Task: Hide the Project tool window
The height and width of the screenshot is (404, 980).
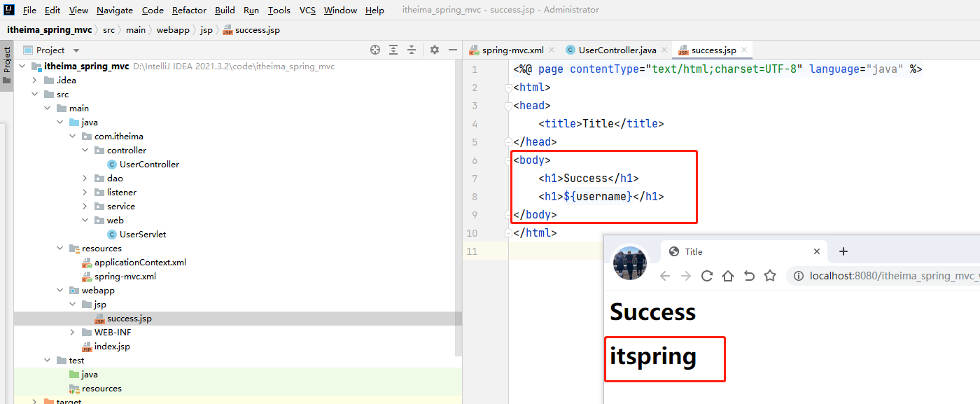Action: click(x=453, y=50)
